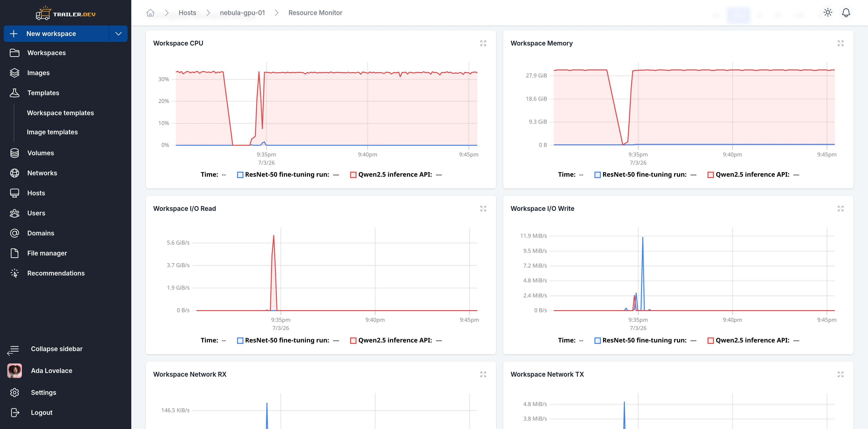Image resolution: width=868 pixels, height=429 pixels.
Task: Click the Resource Monitor breadcrumb
Action: (x=315, y=13)
